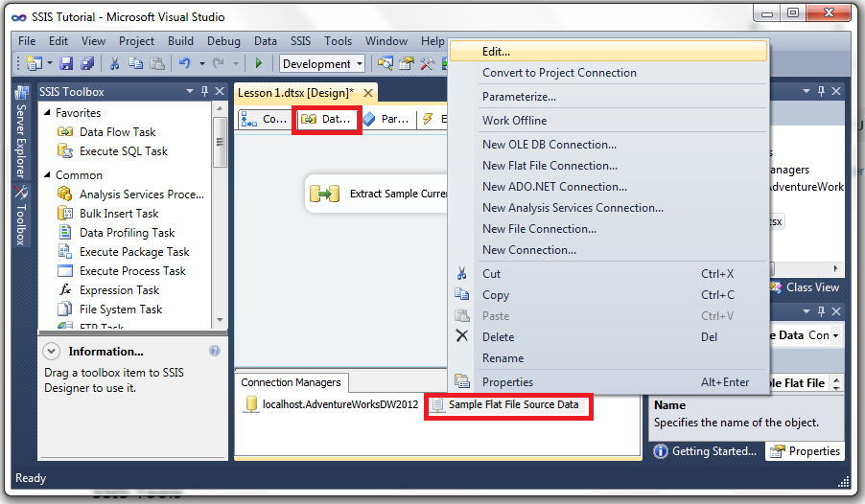This screenshot has height=504, width=865.
Task: Choose New OLE DB Connection...
Action: 608,145
